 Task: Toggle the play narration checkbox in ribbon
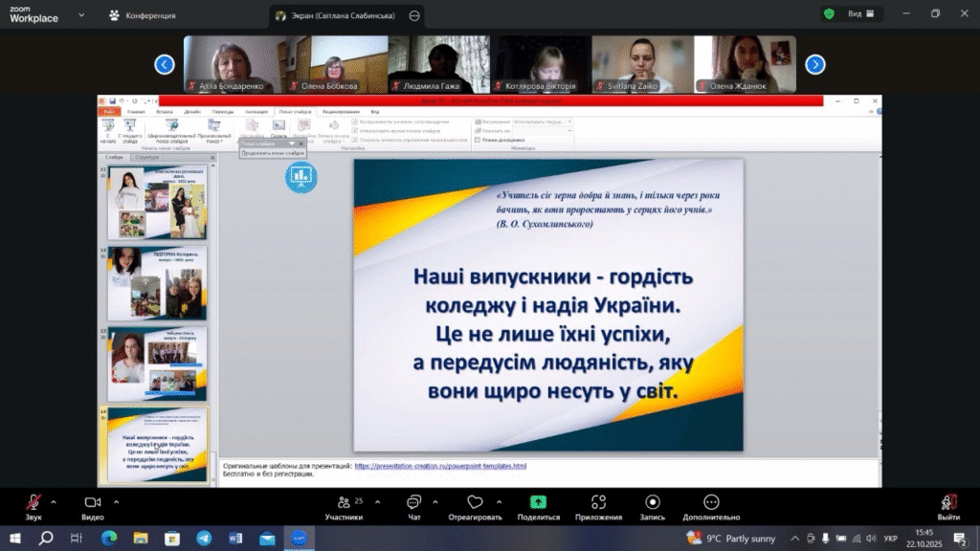(x=355, y=122)
